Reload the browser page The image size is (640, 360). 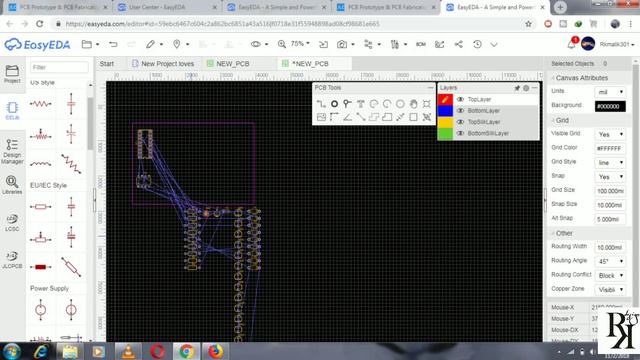click(40, 24)
